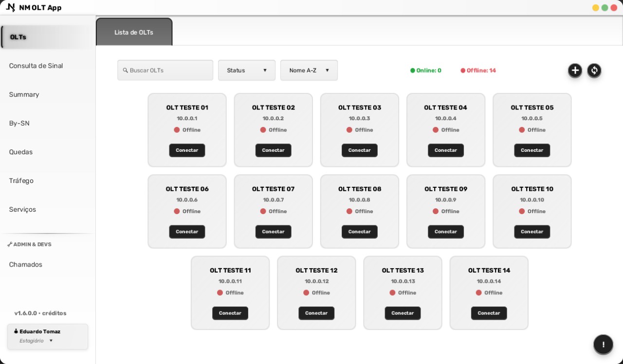This screenshot has width=623, height=364.
Task: Open the exclamation help bubble
Action: point(603,345)
